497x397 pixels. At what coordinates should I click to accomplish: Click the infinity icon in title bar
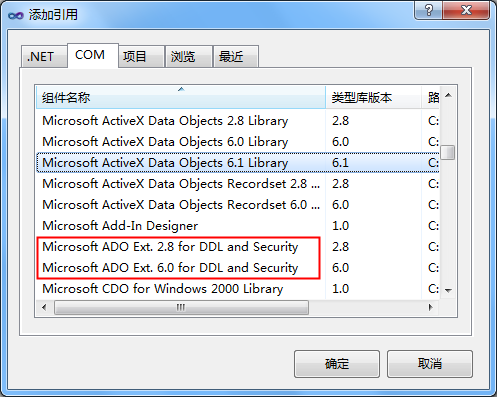[x=16, y=15]
